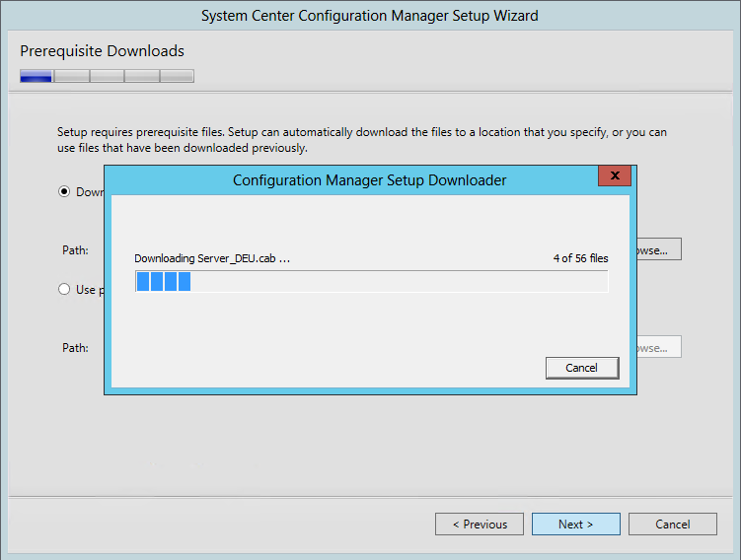
Task: Click the '4 of 56 files' counter
Action: 580,258
